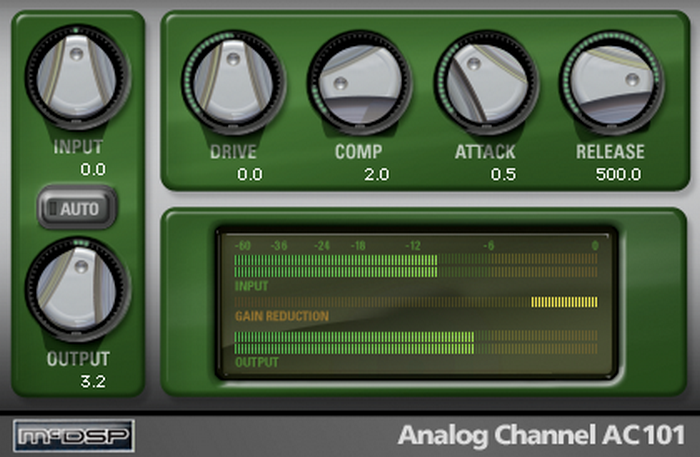Image resolution: width=700 pixels, height=457 pixels.
Task: Click the INPUT level meter bars
Action: (416, 266)
